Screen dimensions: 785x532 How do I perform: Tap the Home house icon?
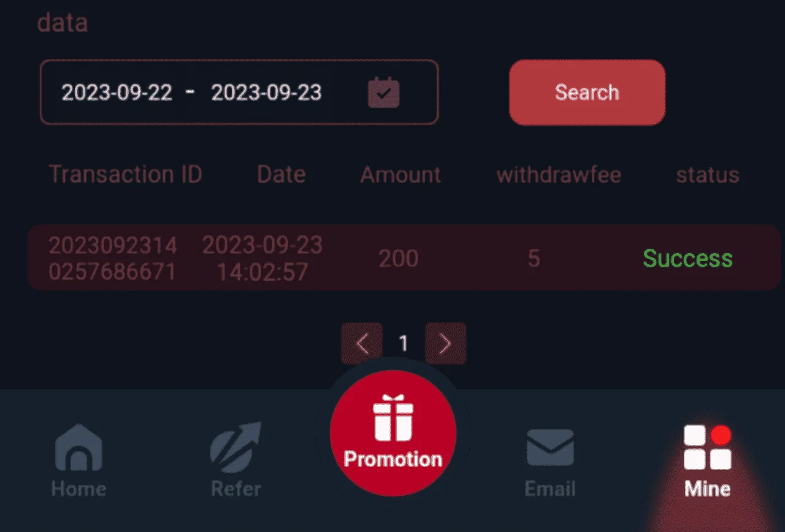tap(78, 448)
